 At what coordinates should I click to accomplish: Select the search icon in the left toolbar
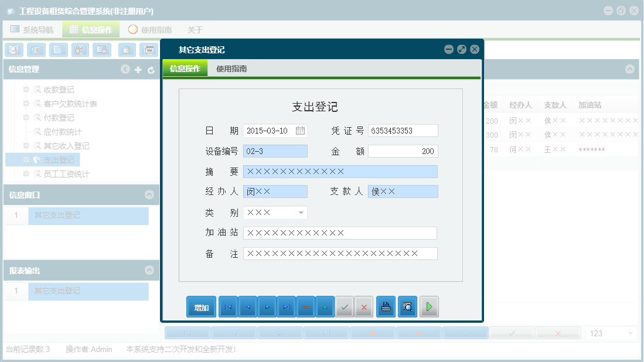click(13, 50)
